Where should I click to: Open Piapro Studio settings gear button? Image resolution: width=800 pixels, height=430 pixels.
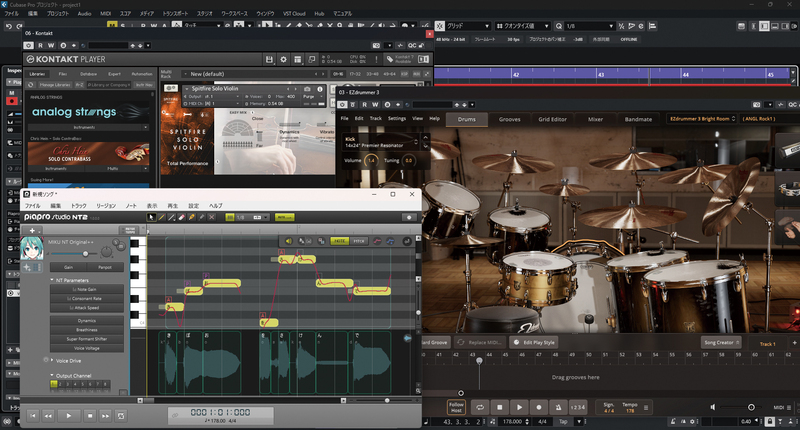pyautogui.click(x=409, y=217)
